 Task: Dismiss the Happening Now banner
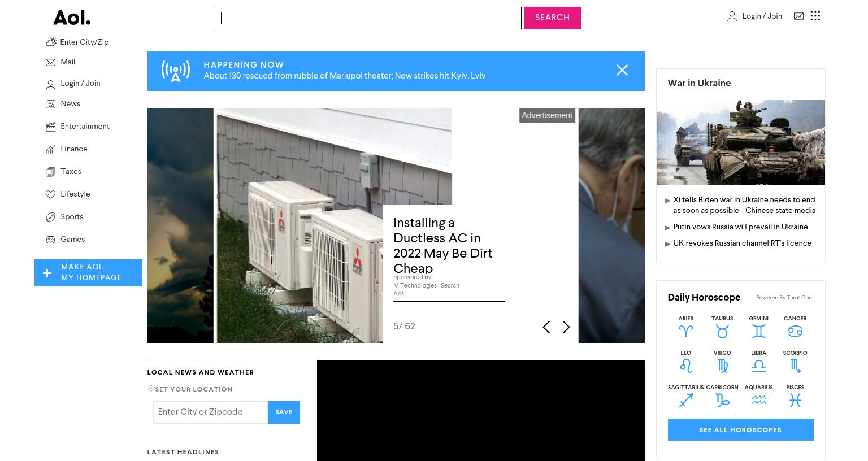(622, 70)
